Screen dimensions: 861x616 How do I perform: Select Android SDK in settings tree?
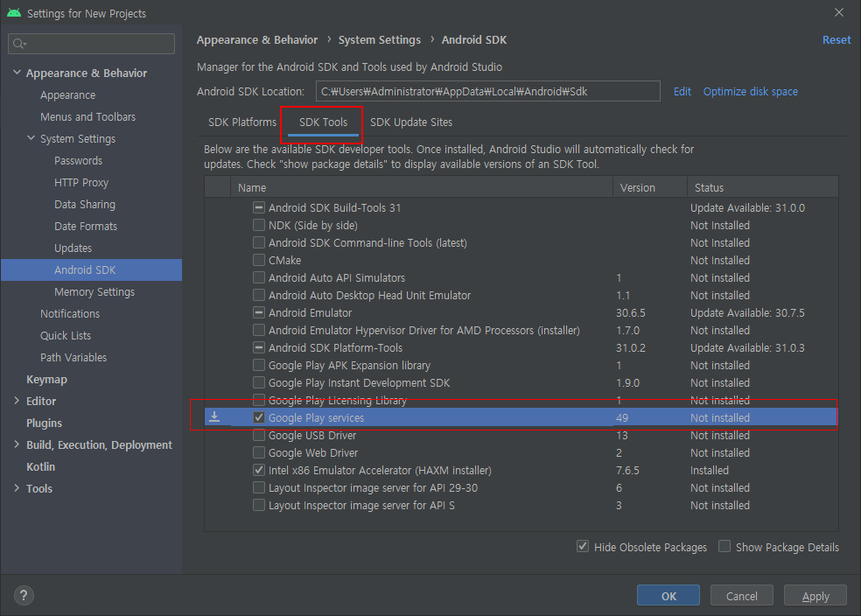85,270
